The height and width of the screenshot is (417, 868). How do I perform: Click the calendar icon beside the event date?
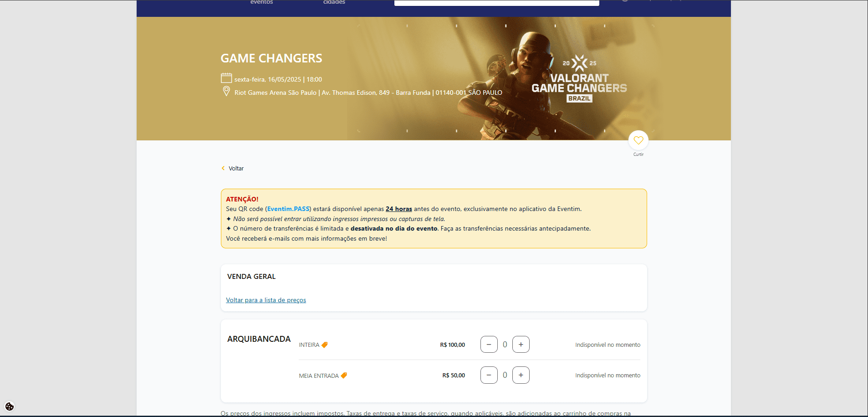[x=226, y=78]
